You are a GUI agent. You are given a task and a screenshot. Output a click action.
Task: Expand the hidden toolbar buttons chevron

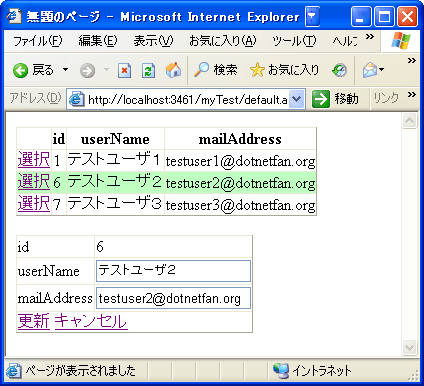412,60
